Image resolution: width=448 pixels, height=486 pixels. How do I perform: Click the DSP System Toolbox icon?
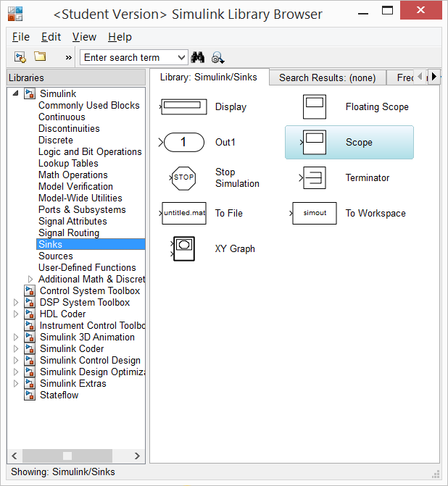[30, 302]
